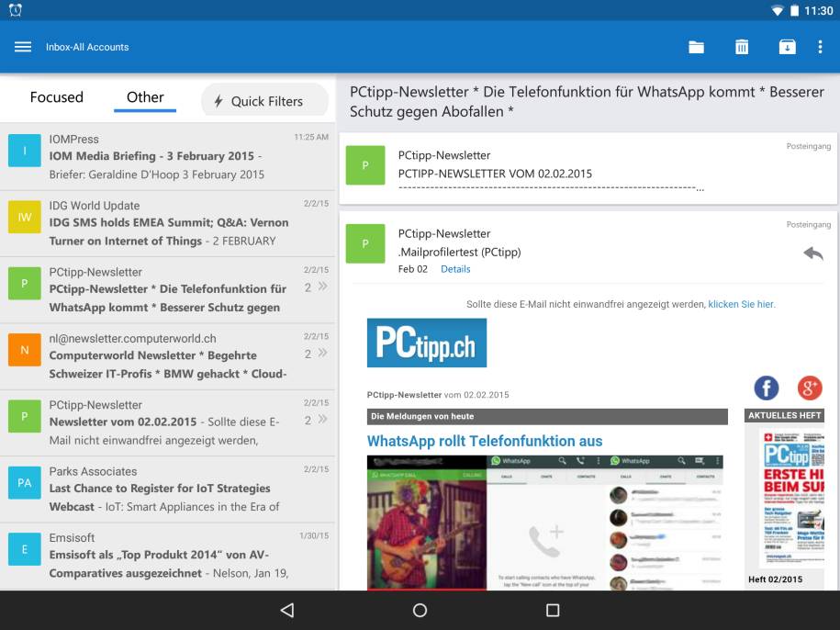
Task: Open the WhatsApp article screenshot image
Action: (x=545, y=523)
